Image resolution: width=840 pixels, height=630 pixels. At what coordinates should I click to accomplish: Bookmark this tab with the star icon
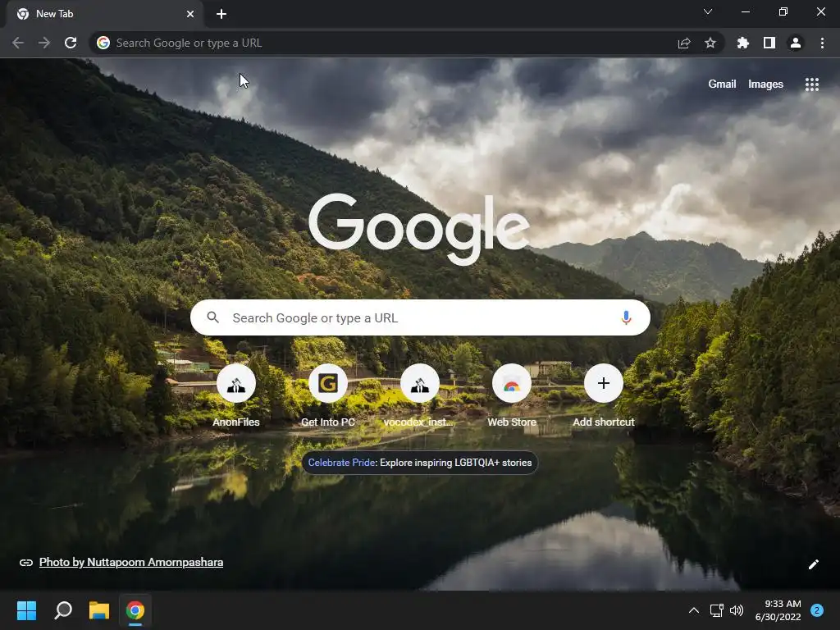(x=710, y=43)
